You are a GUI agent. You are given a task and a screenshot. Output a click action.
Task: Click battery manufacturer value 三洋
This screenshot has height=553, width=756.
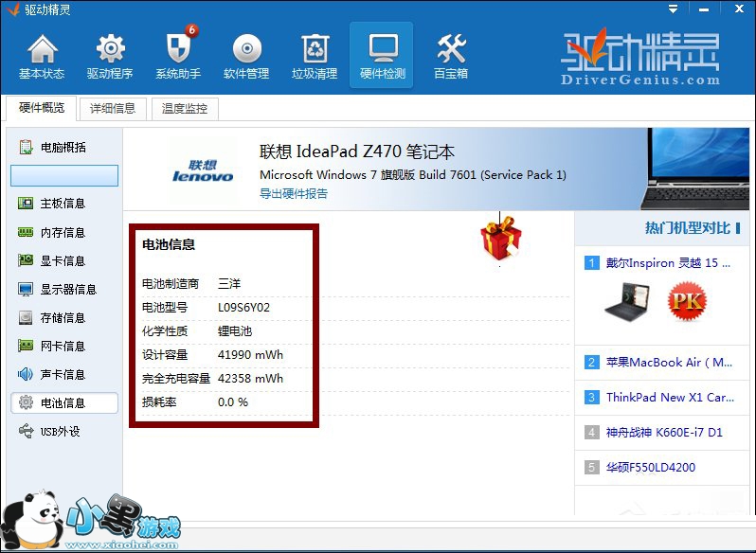click(229, 284)
